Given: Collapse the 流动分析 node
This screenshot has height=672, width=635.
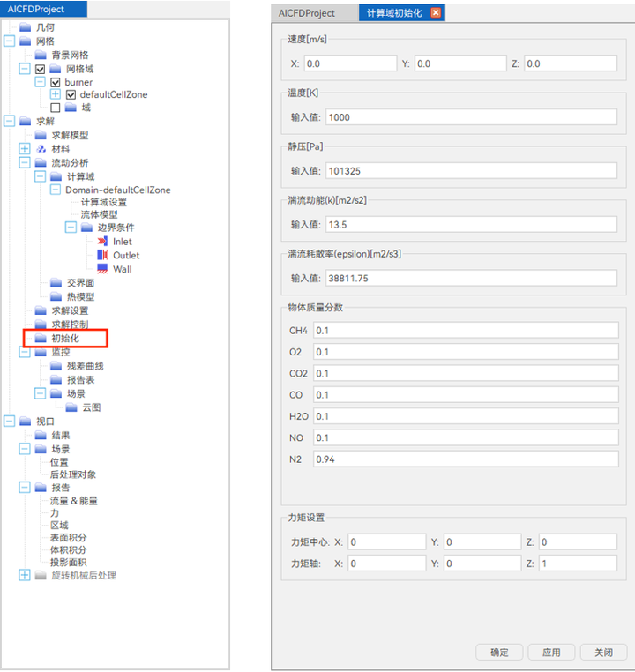Looking at the screenshot, I should coord(25,162).
